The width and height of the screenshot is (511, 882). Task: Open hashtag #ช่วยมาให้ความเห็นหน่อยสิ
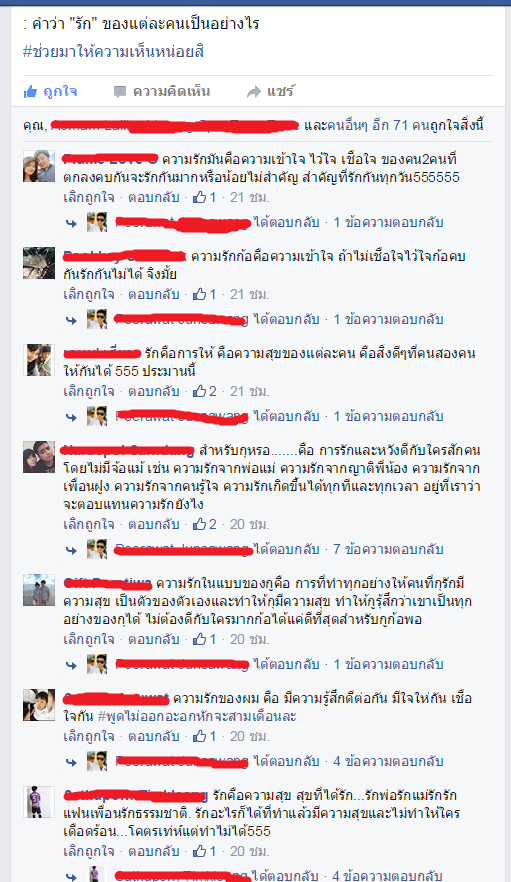[x=113, y=52]
